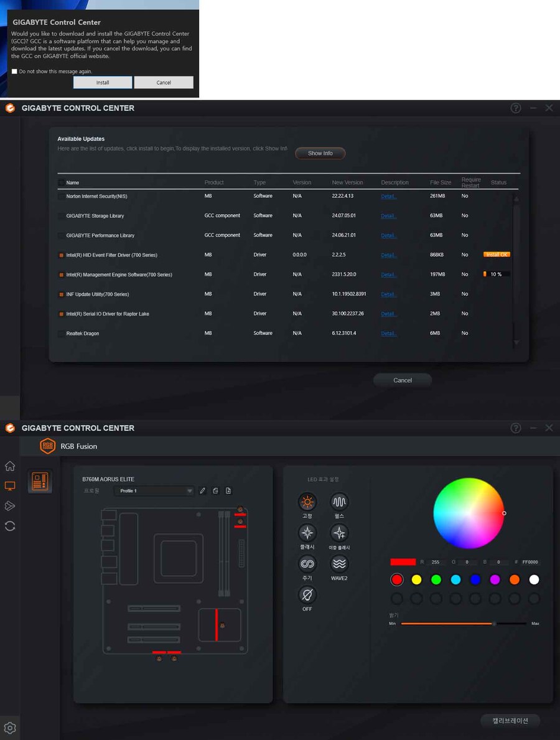Click Show Info button
This screenshot has height=740, width=560.
(x=320, y=153)
